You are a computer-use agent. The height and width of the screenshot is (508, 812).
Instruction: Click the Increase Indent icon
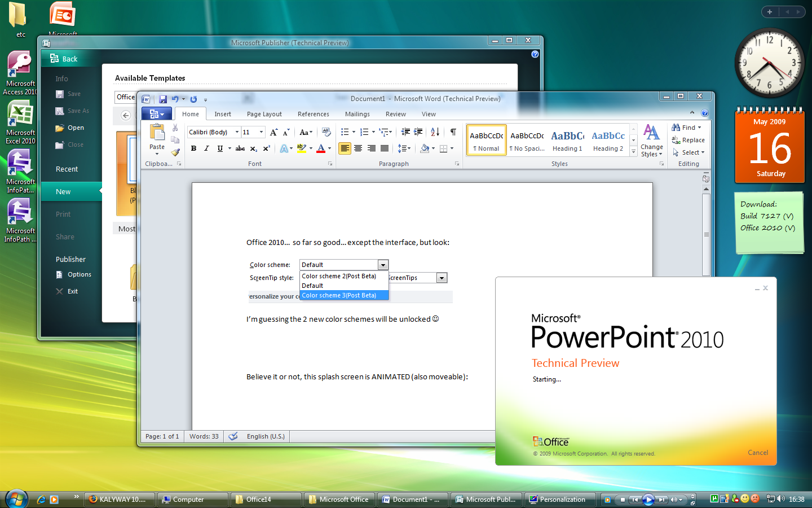pyautogui.click(x=418, y=132)
